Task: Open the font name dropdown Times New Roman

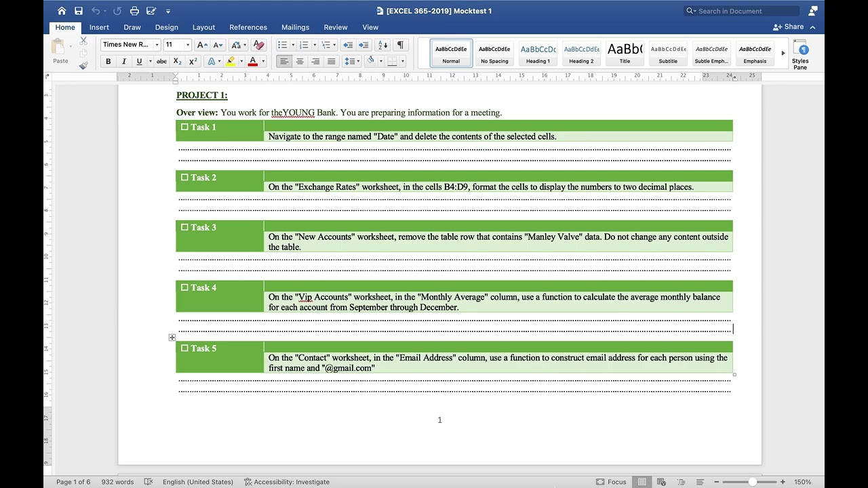Action: 157,45
